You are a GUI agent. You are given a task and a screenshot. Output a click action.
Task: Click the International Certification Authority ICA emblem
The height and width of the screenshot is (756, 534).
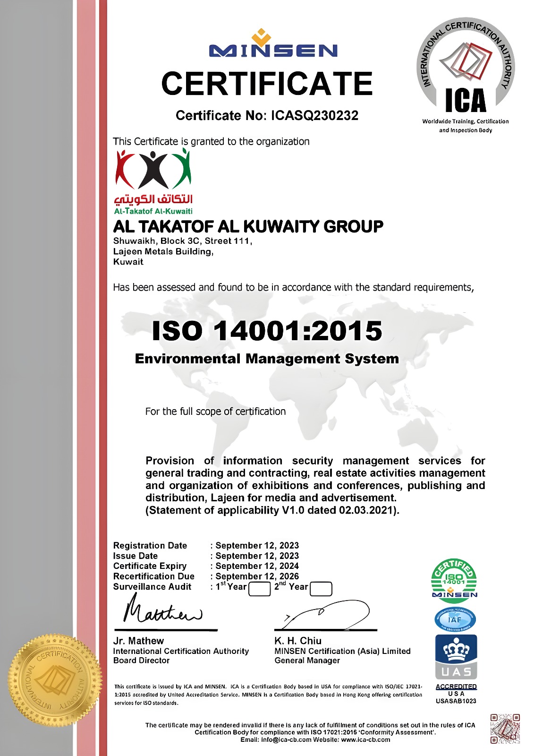click(466, 66)
